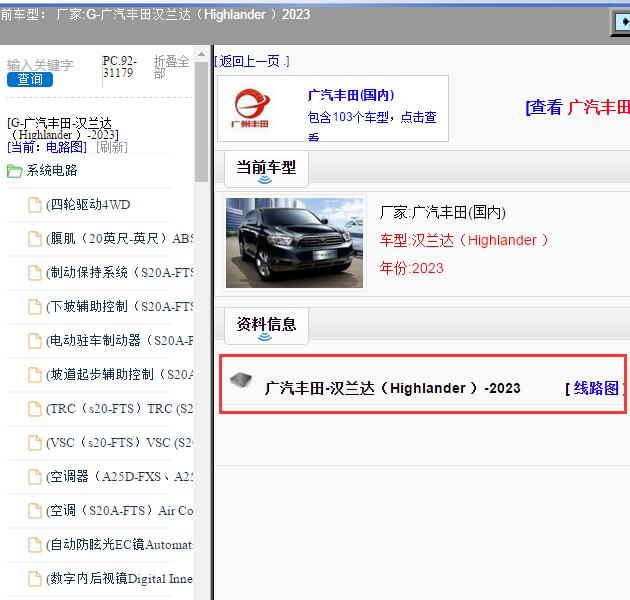Image resolution: width=630 pixels, height=600 pixels.
Task: Click the document icon beside 下坡辅助控制
Action: point(35,307)
